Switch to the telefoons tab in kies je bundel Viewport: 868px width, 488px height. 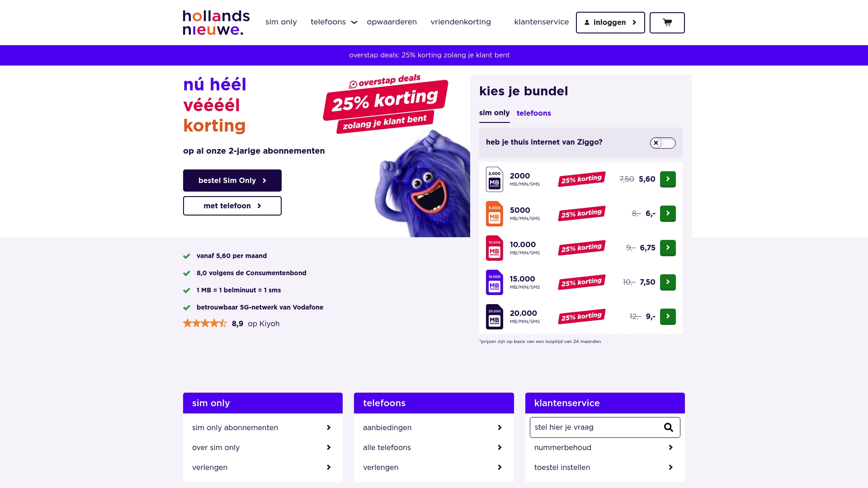coord(534,113)
